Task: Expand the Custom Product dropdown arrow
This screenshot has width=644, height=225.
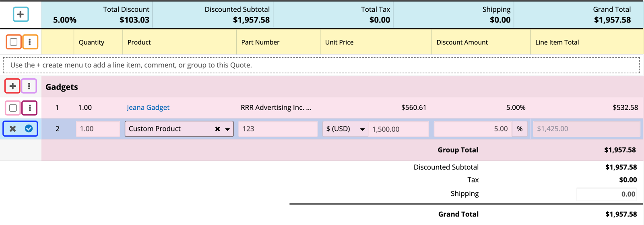Action: pos(227,129)
